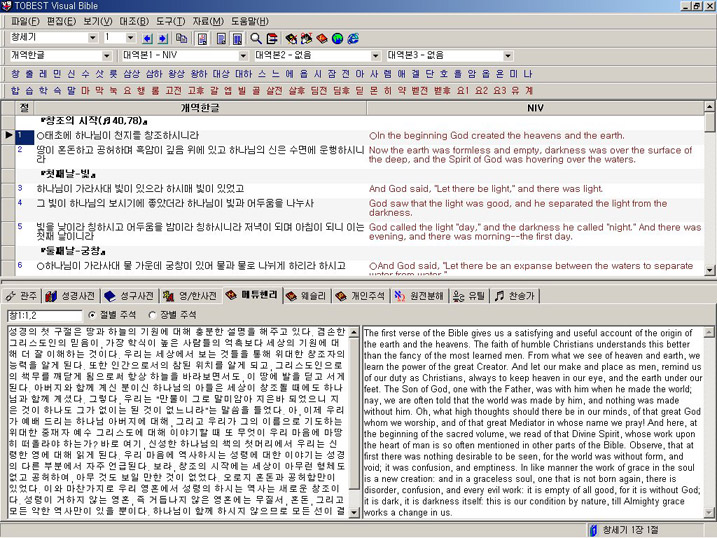Open the 편집(E) menu

(61, 21)
